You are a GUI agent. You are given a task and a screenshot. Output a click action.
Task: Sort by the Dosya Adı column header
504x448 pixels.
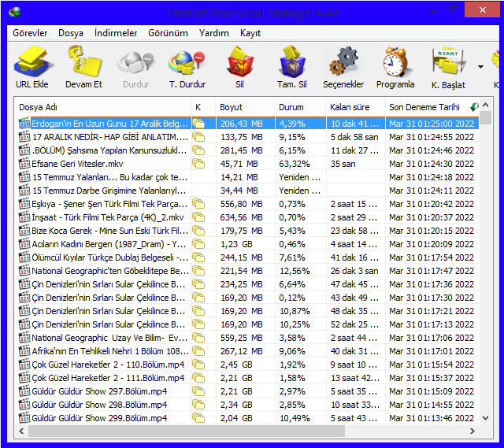[x=103, y=107]
